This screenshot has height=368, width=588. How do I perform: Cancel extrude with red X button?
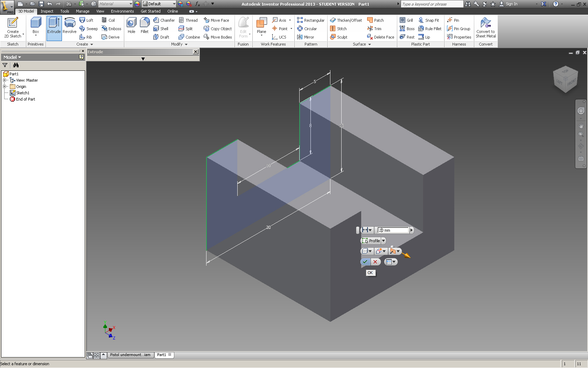[x=375, y=262]
